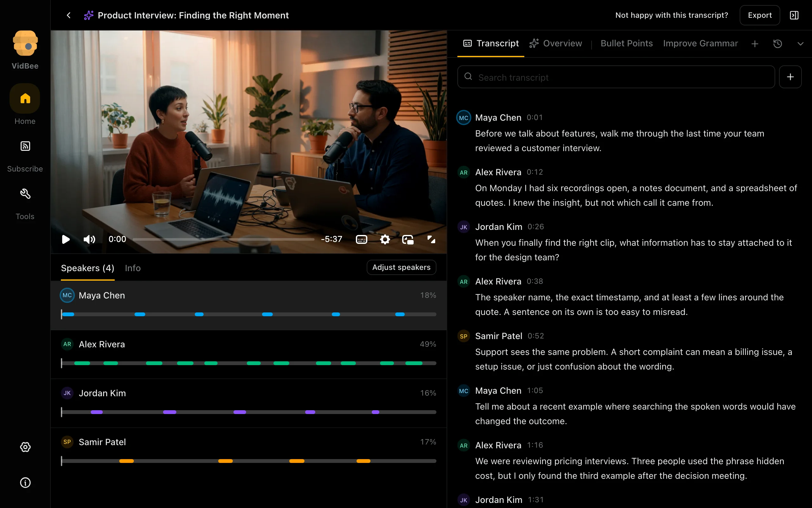The image size is (812, 508).
Task: Go back using the arrow by title
Action: (69, 15)
